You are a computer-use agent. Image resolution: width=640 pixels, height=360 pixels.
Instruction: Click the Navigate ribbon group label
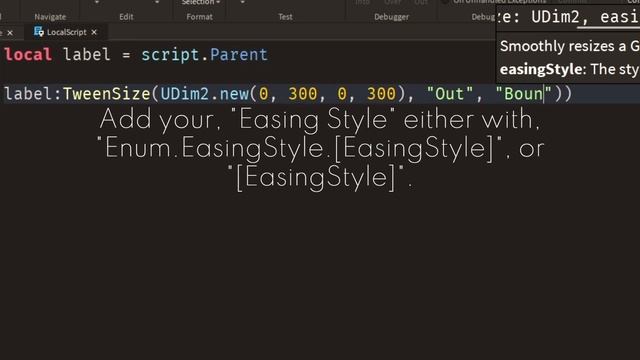point(50,17)
